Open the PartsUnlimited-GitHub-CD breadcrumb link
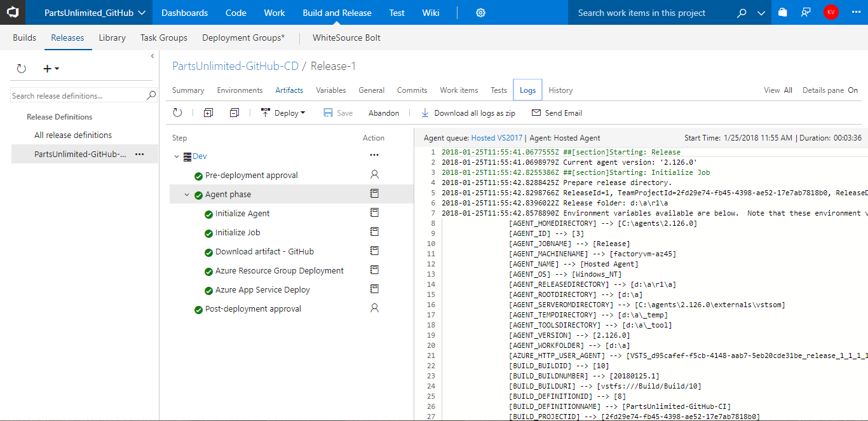Image resolution: width=868 pixels, height=421 pixels. pos(235,66)
